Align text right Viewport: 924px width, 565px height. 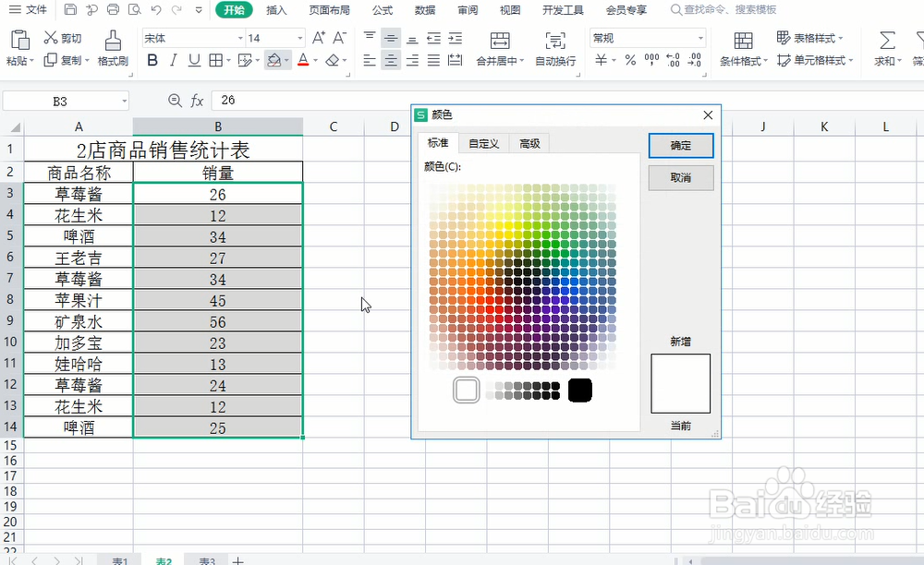point(412,60)
